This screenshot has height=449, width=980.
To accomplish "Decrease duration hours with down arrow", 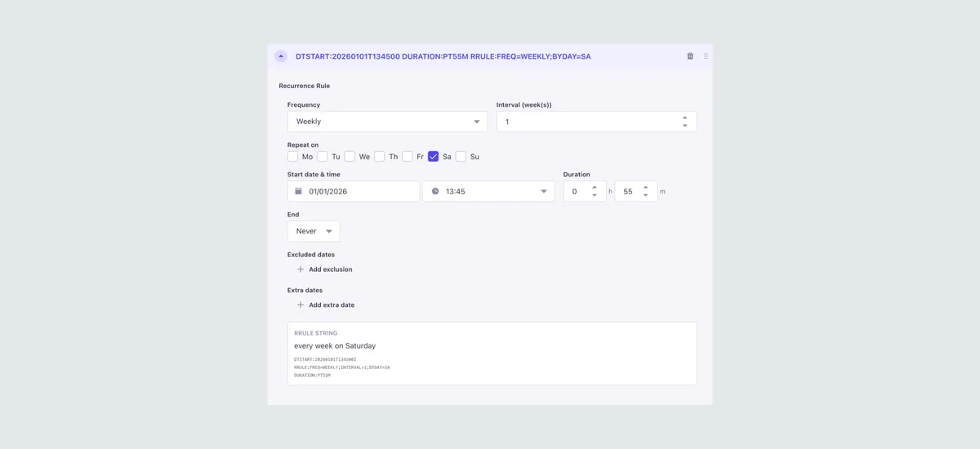I will pos(595,195).
